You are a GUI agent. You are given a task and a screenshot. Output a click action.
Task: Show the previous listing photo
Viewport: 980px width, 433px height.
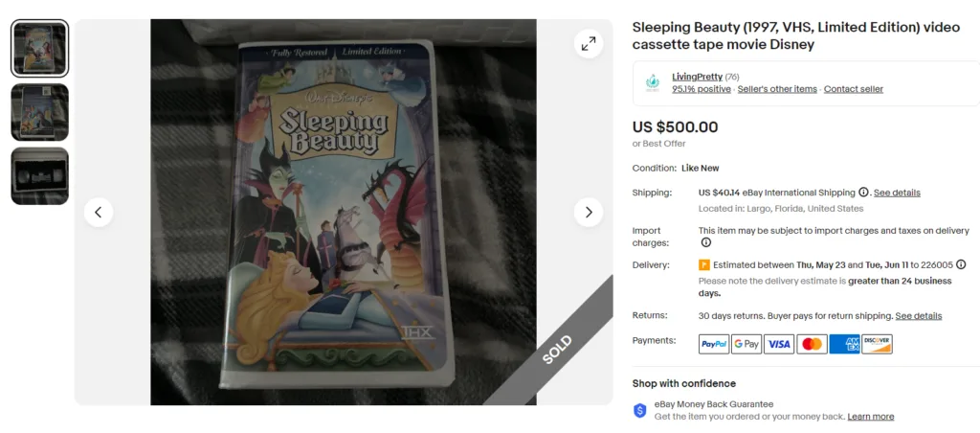pyautogui.click(x=99, y=212)
